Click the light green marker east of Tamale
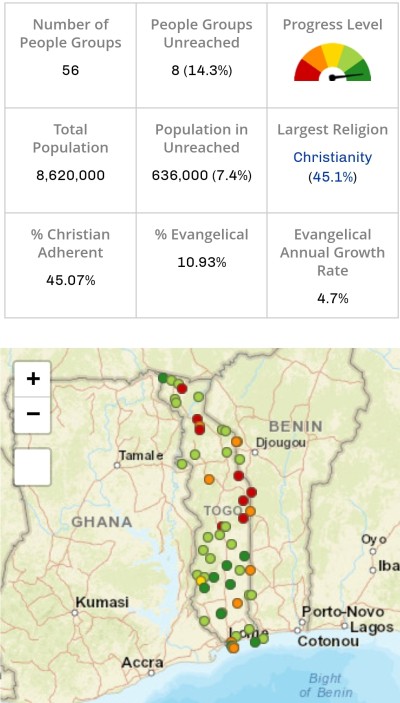The image size is (400, 703). tap(182, 464)
